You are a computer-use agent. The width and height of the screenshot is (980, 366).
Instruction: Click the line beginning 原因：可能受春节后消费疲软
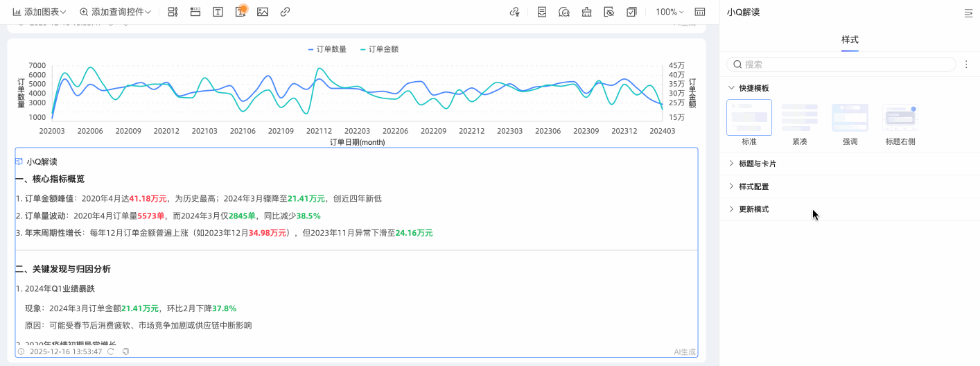139,325
